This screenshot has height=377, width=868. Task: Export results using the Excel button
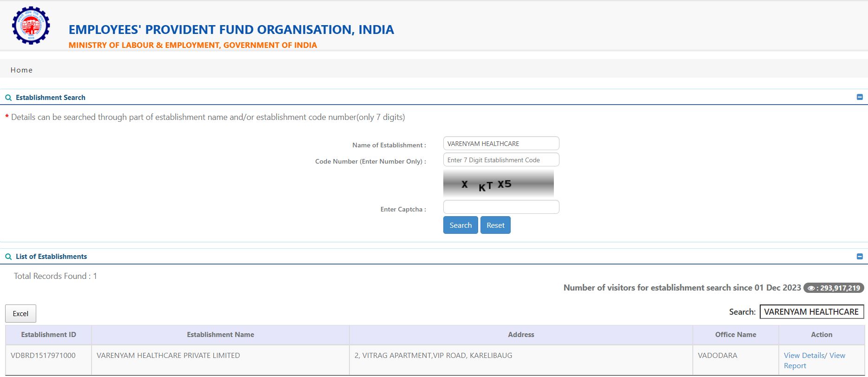20,314
